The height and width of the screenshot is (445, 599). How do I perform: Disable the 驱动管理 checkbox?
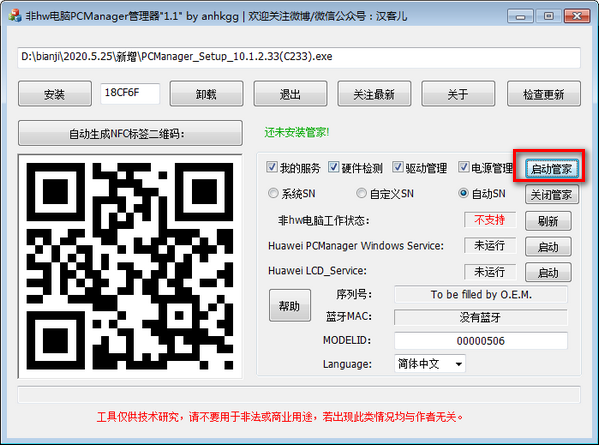[x=398, y=167]
